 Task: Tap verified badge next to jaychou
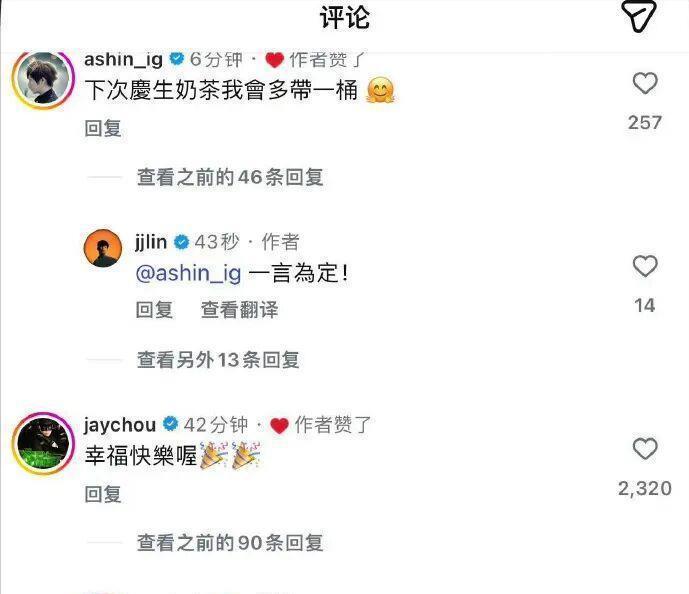coord(170,424)
